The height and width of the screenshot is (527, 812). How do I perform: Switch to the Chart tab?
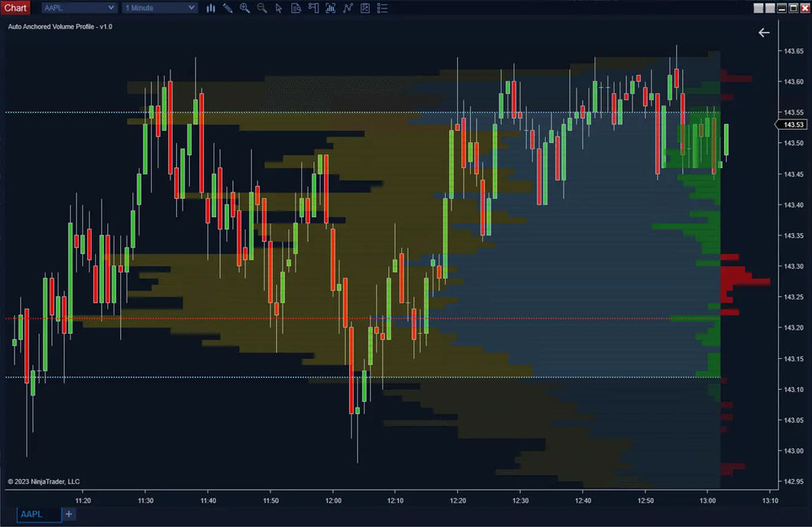tap(16, 7)
